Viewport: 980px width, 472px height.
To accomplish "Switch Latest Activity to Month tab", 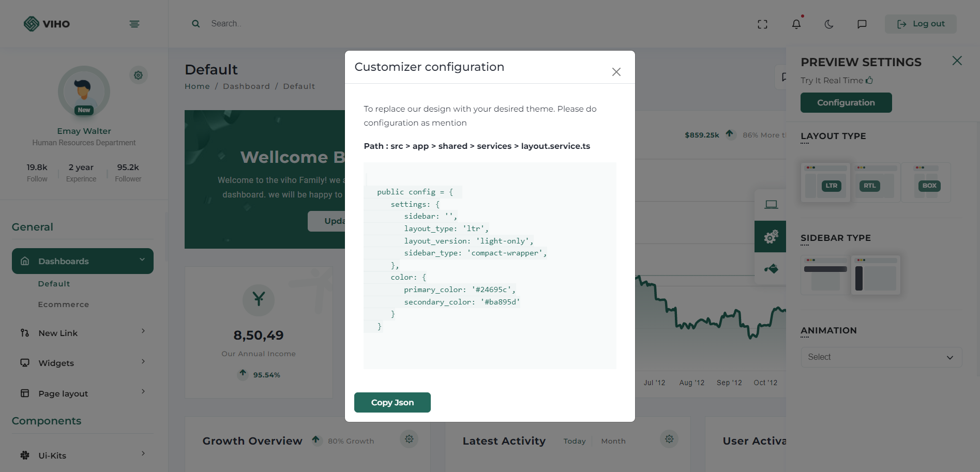I will point(613,441).
